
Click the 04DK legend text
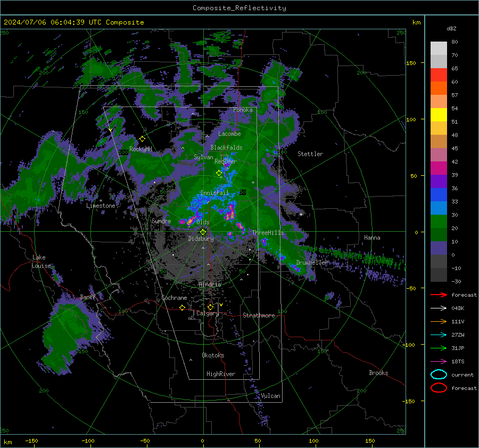(458, 308)
